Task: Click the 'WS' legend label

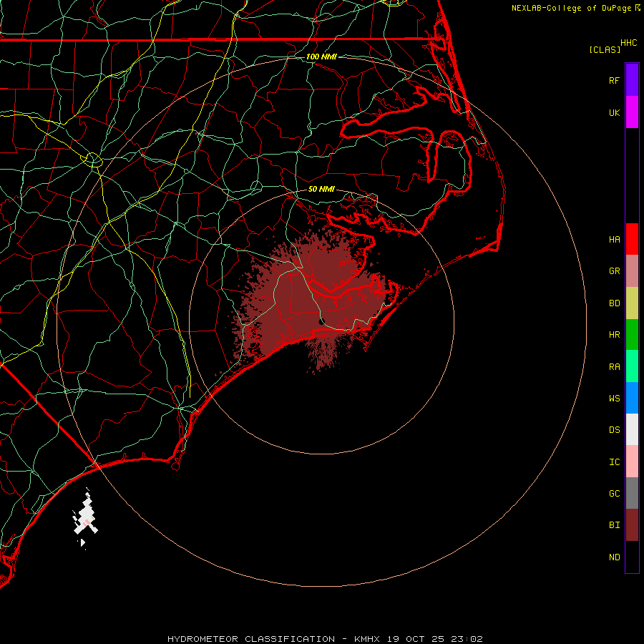Action: pos(615,398)
